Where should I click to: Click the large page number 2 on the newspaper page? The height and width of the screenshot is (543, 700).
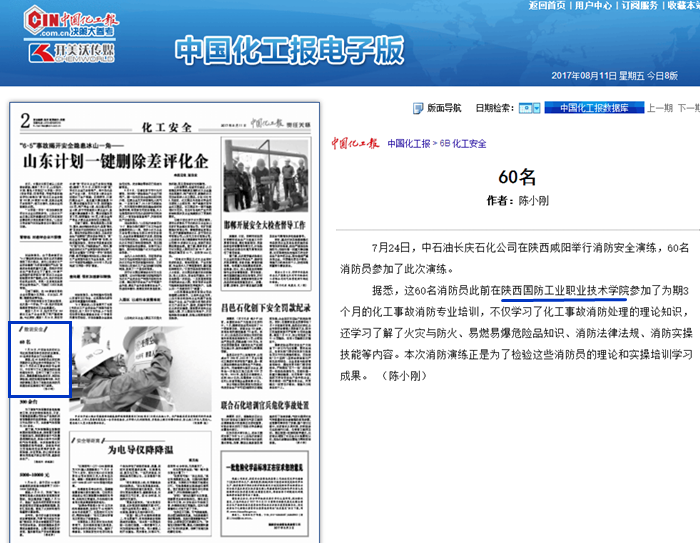[25, 121]
